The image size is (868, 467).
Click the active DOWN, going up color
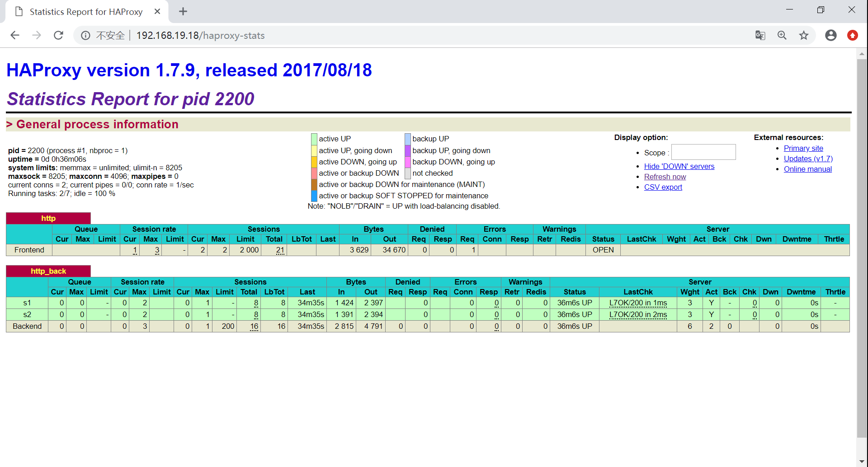tap(314, 162)
